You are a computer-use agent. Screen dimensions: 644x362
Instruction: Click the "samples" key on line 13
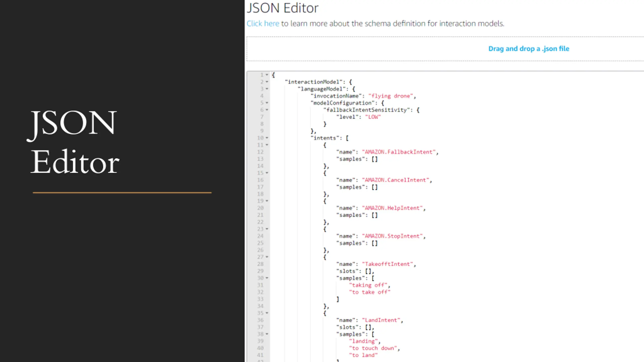coord(350,159)
